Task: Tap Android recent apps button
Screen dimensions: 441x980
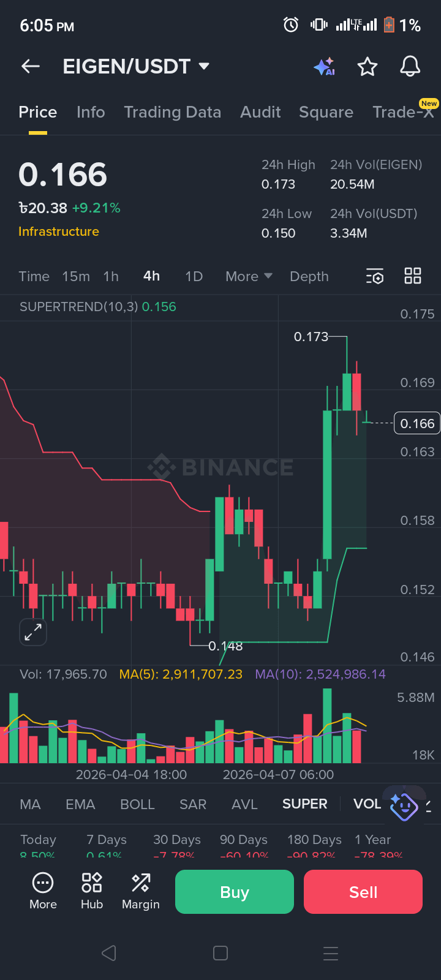Action: click(331, 953)
